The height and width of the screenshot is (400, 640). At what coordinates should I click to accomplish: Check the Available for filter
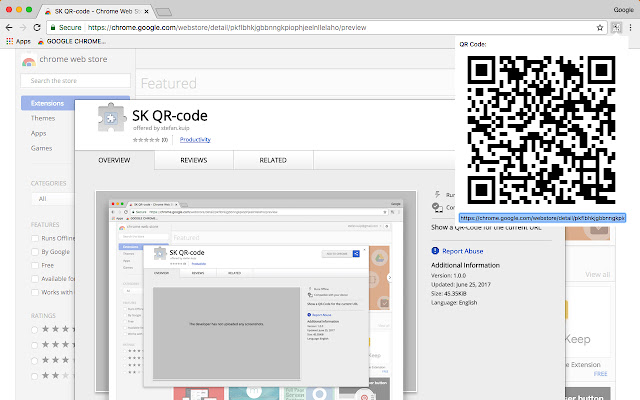tap(35, 279)
